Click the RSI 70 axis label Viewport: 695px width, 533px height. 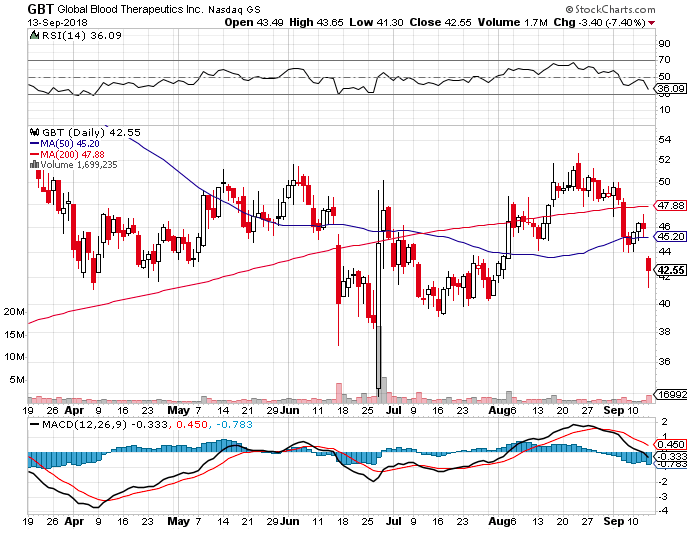(x=665, y=59)
